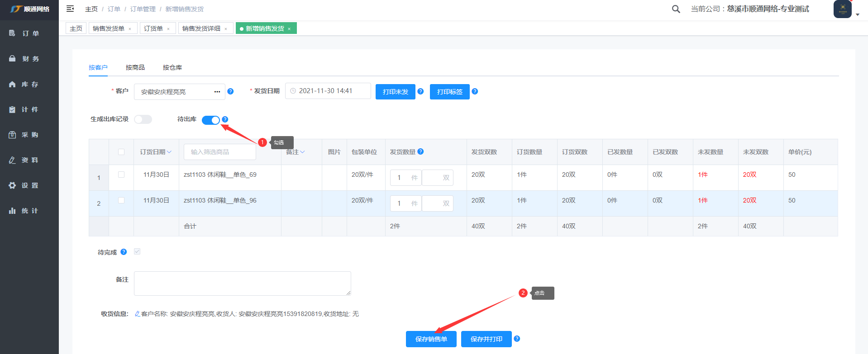Open the 统计 chart icon
This screenshot has height=354, width=868.
(x=12, y=211)
